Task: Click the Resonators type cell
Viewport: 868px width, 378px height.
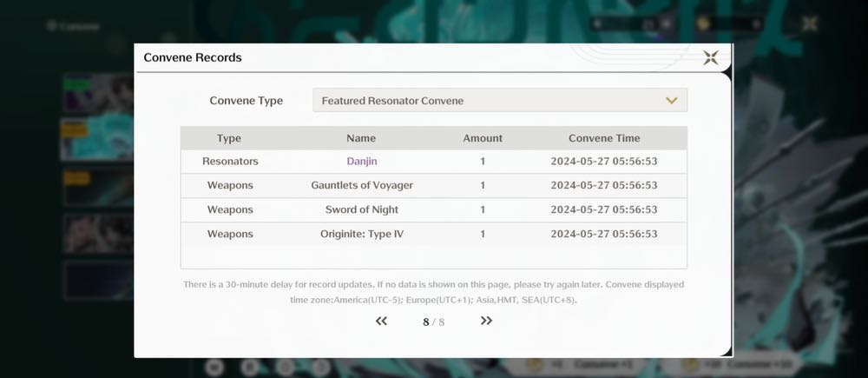Action: (x=230, y=162)
